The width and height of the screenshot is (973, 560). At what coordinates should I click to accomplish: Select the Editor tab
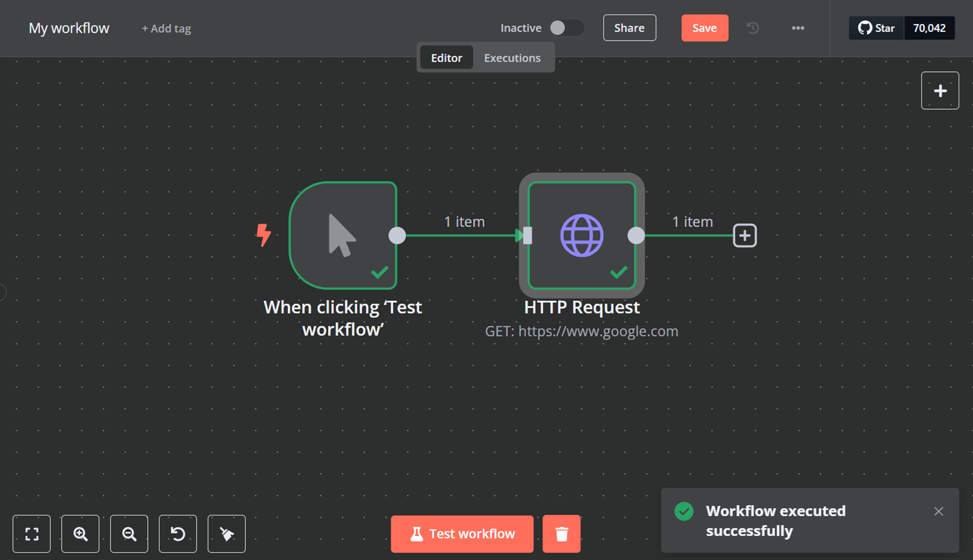tap(446, 57)
